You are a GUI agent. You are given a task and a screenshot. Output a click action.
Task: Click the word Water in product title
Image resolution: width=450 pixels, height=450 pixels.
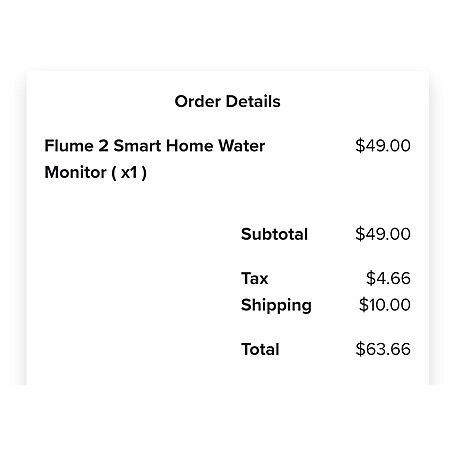(x=242, y=146)
